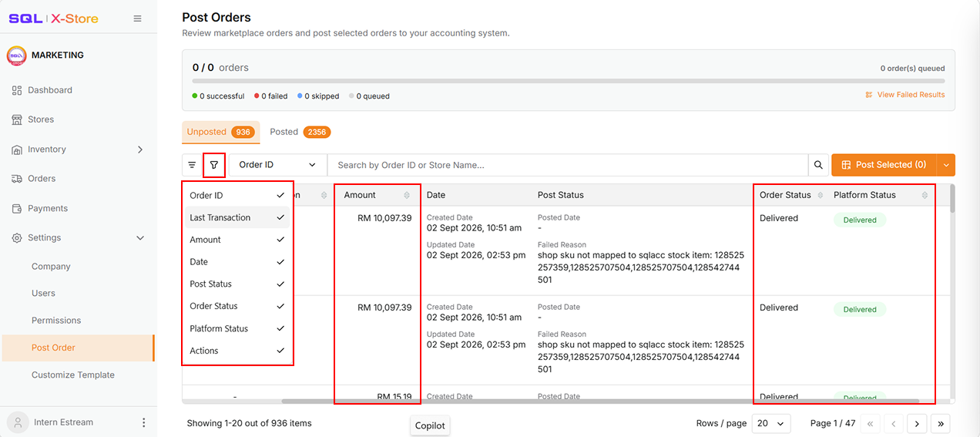The height and width of the screenshot is (437, 980).
Task: Toggle Actions column visibility
Action: [x=238, y=351]
